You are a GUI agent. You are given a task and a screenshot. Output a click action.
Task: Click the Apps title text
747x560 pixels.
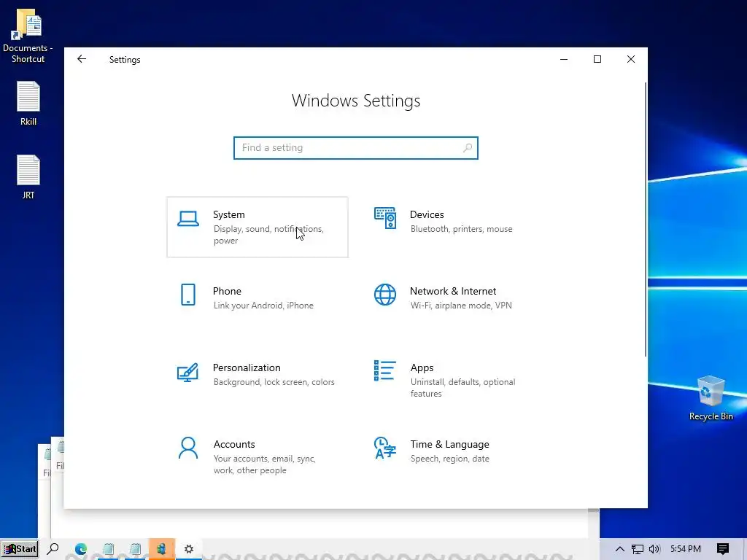[422, 368]
